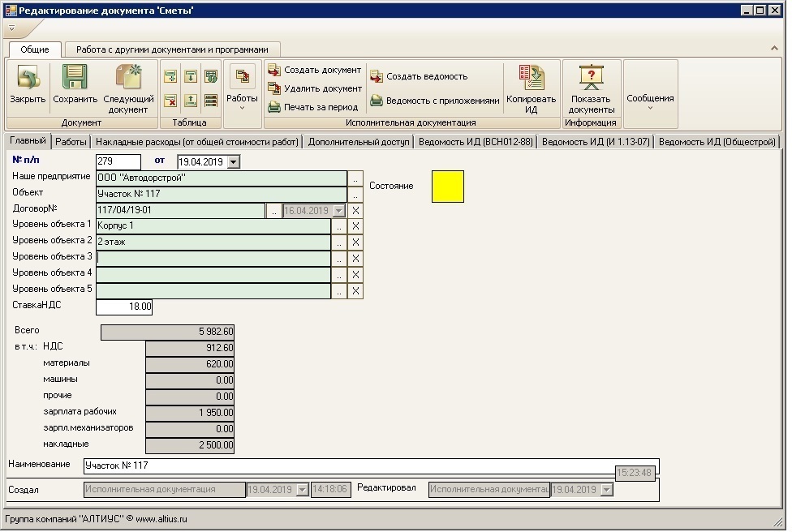792x532 pixels.
Task: Open the Ведомость ИД (Общестрой) tab
Action: (x=717, y=143)
